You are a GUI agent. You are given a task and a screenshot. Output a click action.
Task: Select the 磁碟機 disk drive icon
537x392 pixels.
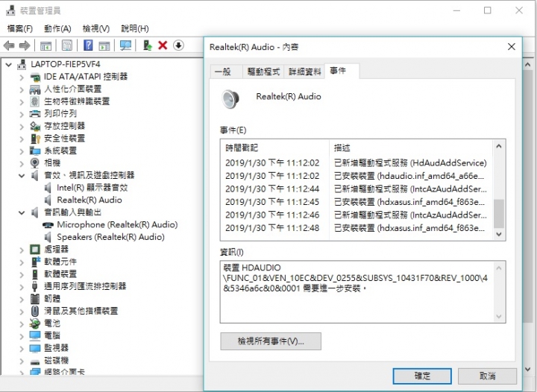click(x=35, y=361)
